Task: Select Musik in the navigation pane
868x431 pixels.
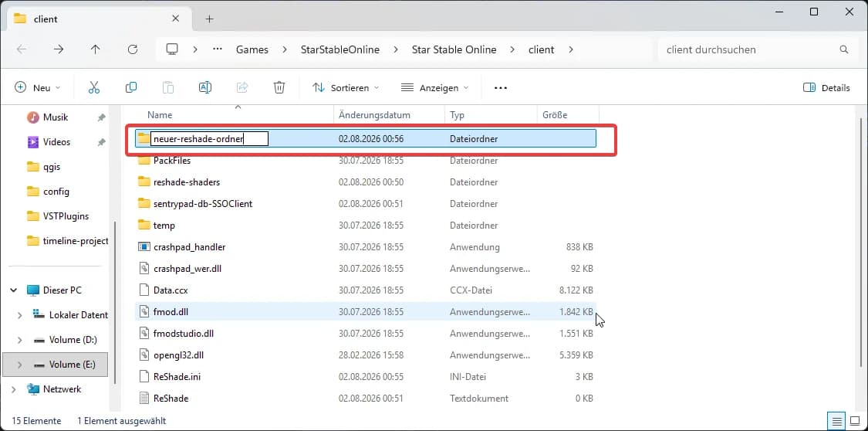Action: coord(56,117)
